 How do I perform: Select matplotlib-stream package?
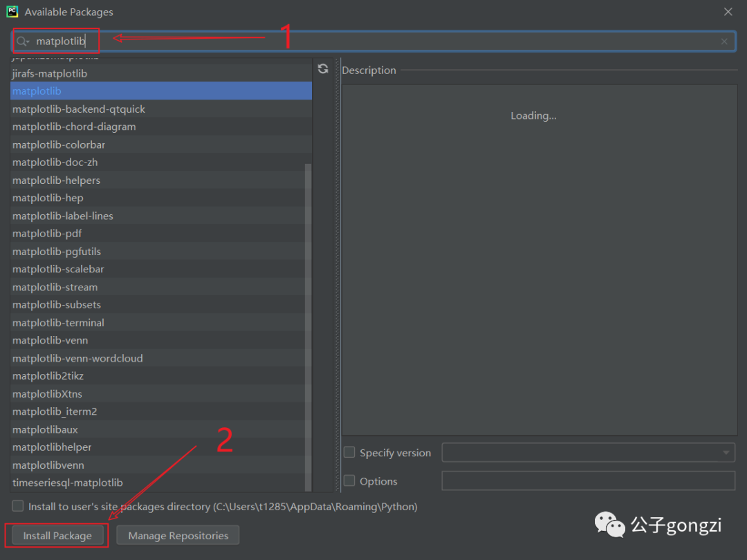coord(157,287)
